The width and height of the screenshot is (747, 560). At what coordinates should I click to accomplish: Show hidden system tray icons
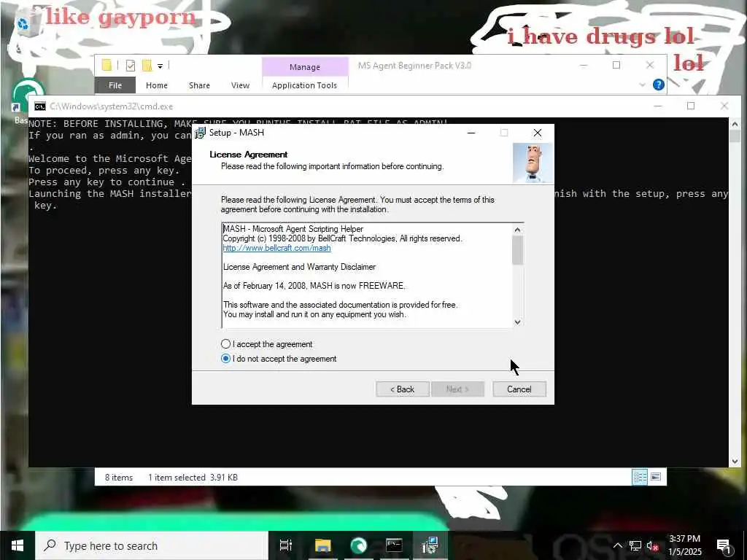[617, 545]
